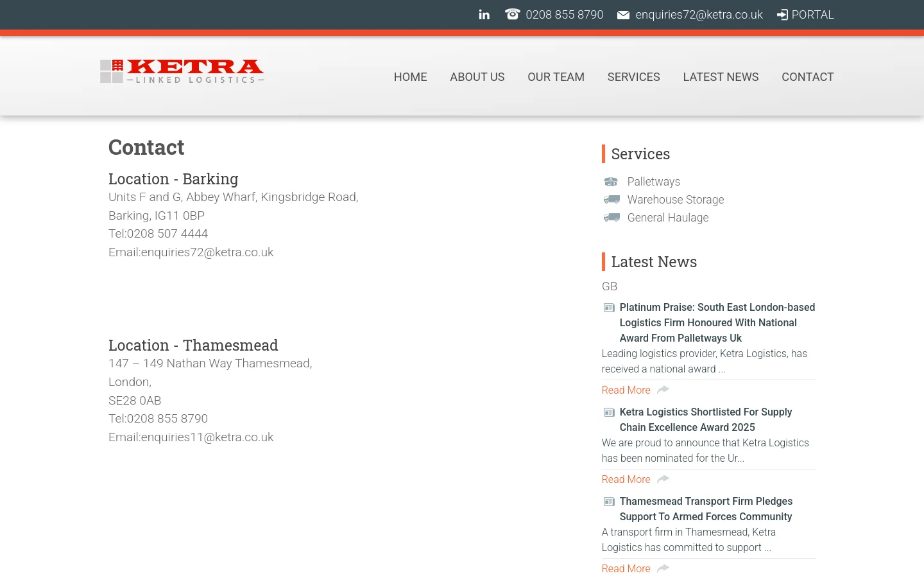Click the Units F and G, Abbey Wharf line
Image resolution: width=924 pixels, height=578 pixels.
point(234,197)
